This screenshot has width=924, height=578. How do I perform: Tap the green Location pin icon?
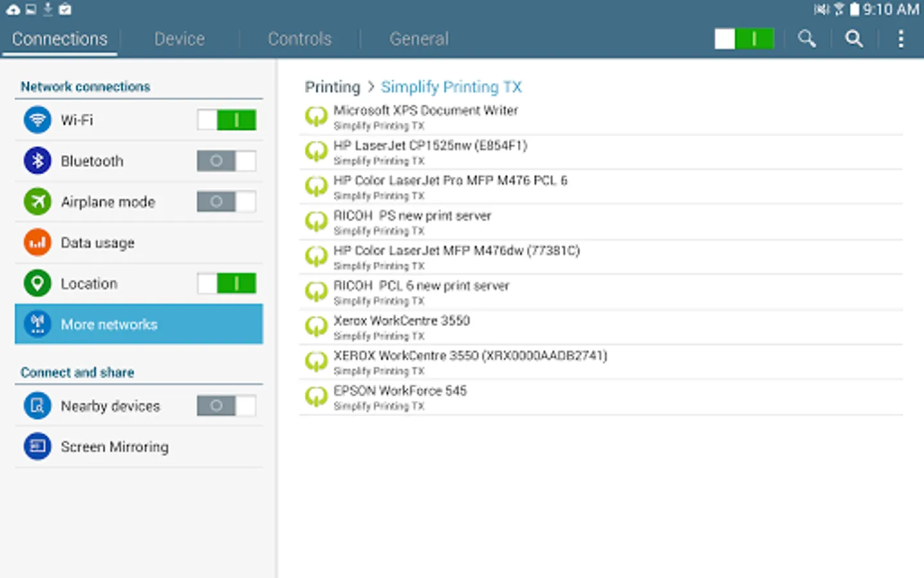(x=37, y=283)
